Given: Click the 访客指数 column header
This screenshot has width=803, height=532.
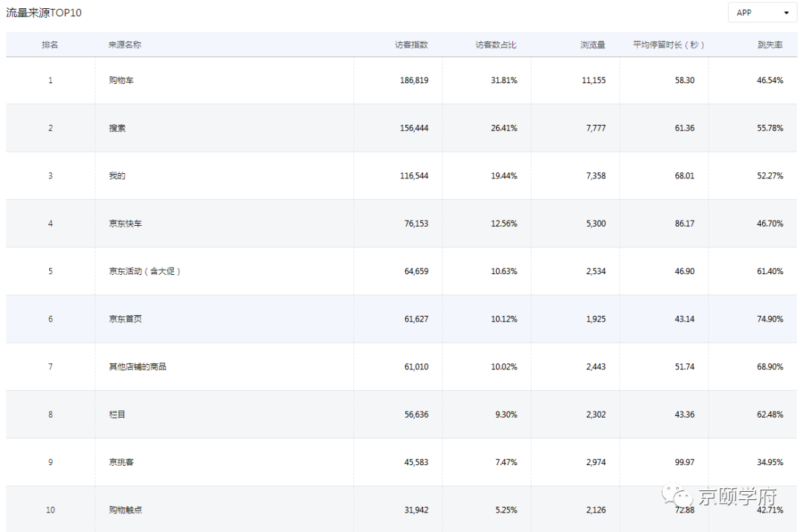Looking at the screenshot, I should [x=411, y=45].
